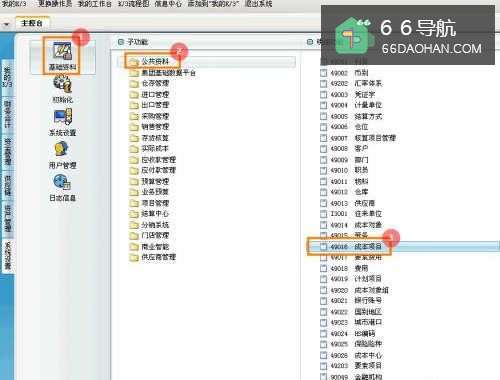
Task: Open the 供应商管理 folder icon
Action: pyautogui.click(x=134, y=257)
